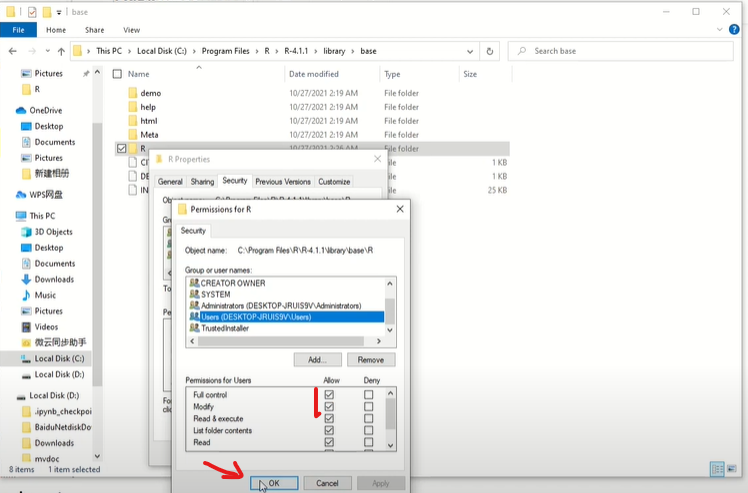Viewport: 748px width, 493px height.
Task: Open the Explorer help icon
Action: (x=734, y=30)
